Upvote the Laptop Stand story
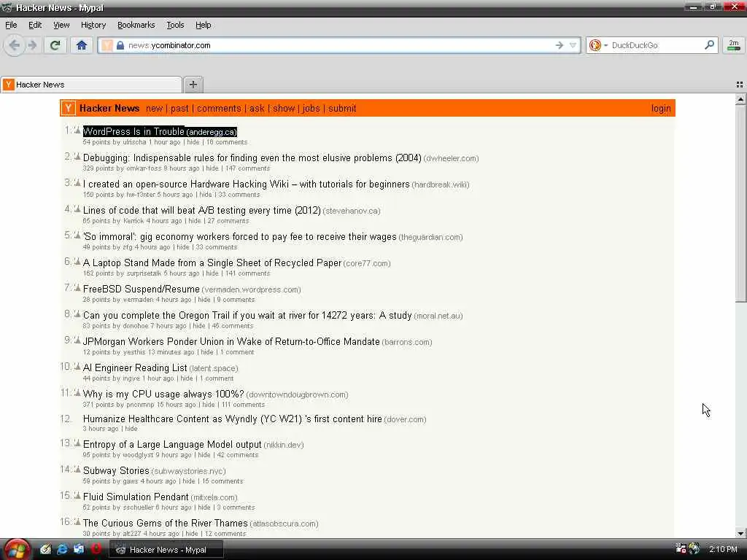The width and height of the screenshot is (747, 560). 77,261
